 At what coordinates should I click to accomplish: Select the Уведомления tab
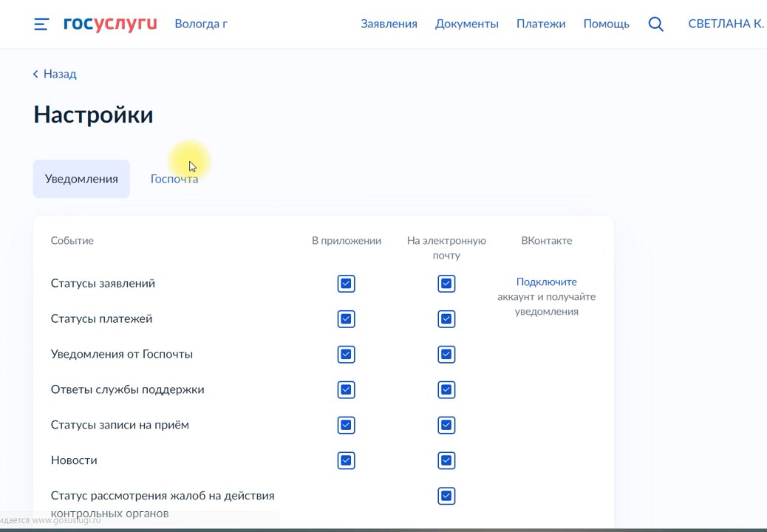(x=81, y=179)
